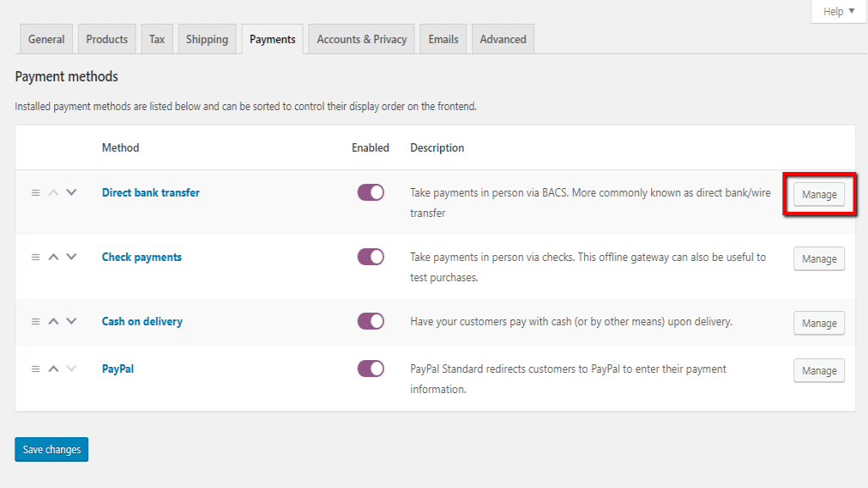Open the PayPal method link
Viewport: 868px width, 488px height.
[x=118, y=369]
